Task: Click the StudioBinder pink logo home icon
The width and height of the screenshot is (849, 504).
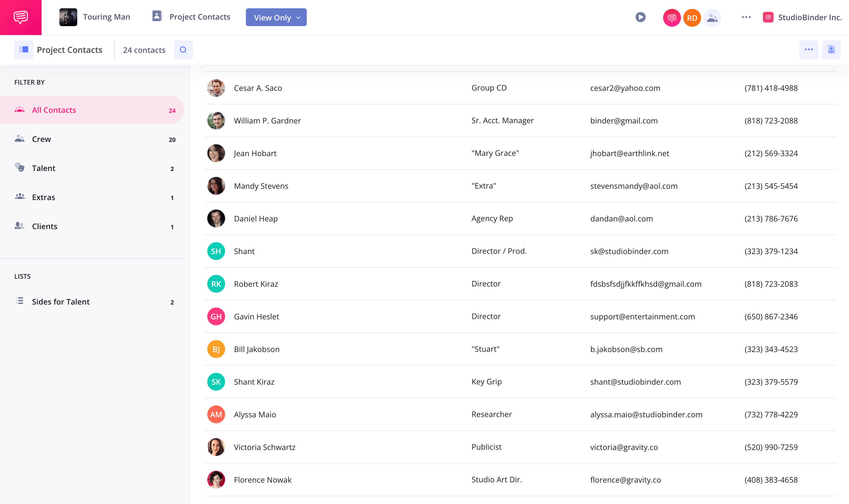Action: tap(20, 17)
